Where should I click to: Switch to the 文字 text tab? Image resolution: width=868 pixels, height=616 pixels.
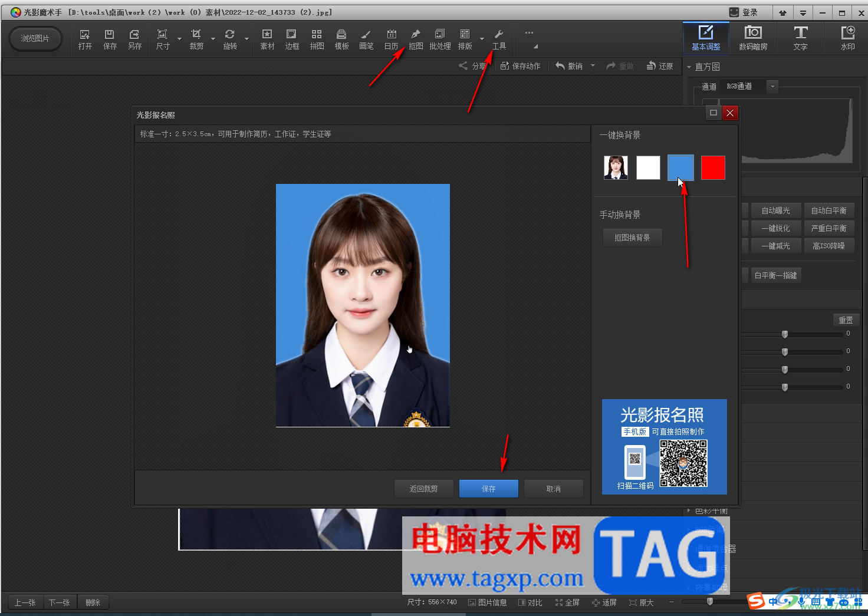pos(800,38)
